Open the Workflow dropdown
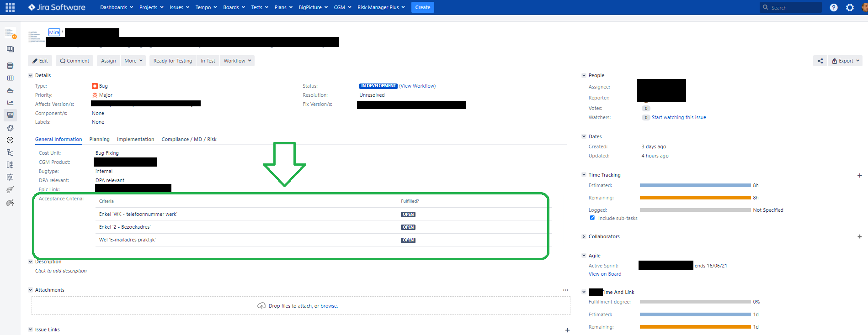 coord(237,61)
